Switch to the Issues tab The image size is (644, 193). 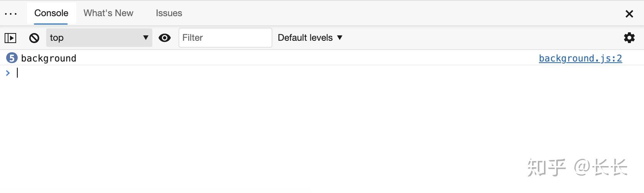(169, 13)
